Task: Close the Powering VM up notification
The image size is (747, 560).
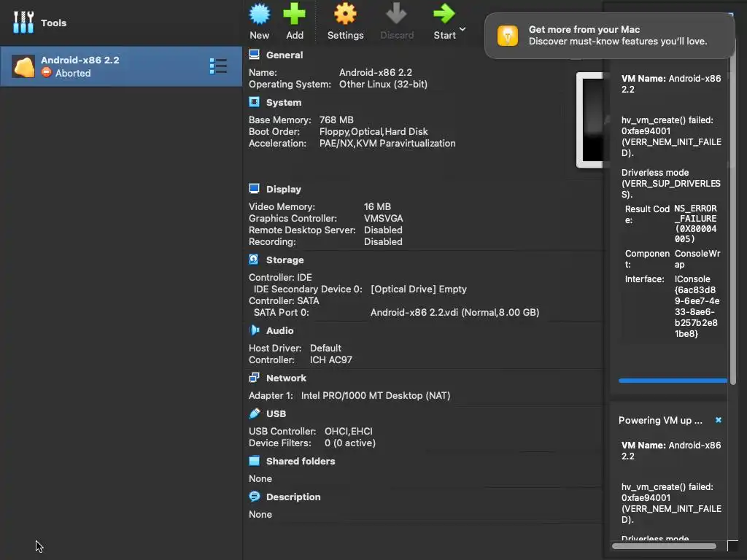Action: point(719,420)
